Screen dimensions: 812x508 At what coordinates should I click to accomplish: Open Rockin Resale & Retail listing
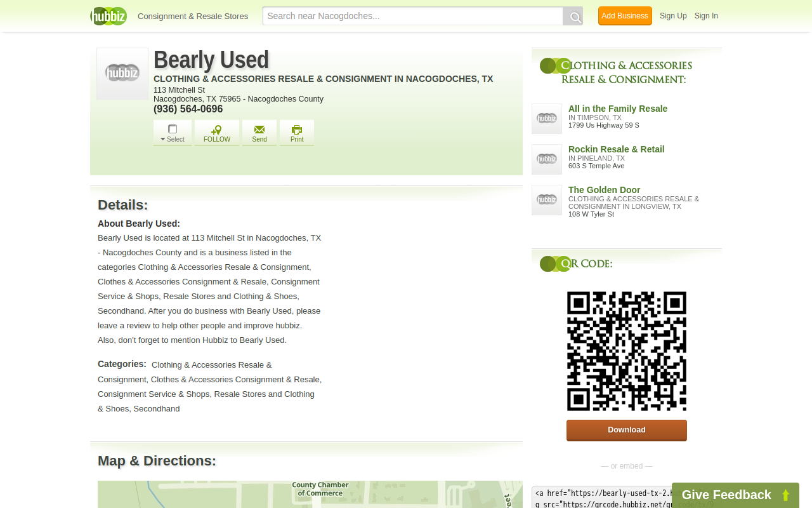click(617, 149)
